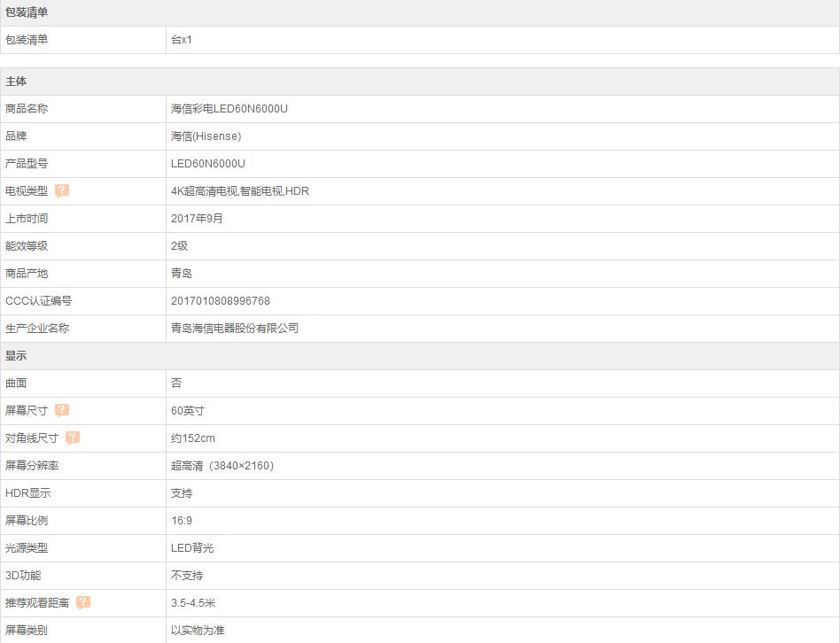Select label 屏幕分辨率
Image resolution: width=840 pixels, height=643 pixels.
pyautogui.click(x=32, y=465)
